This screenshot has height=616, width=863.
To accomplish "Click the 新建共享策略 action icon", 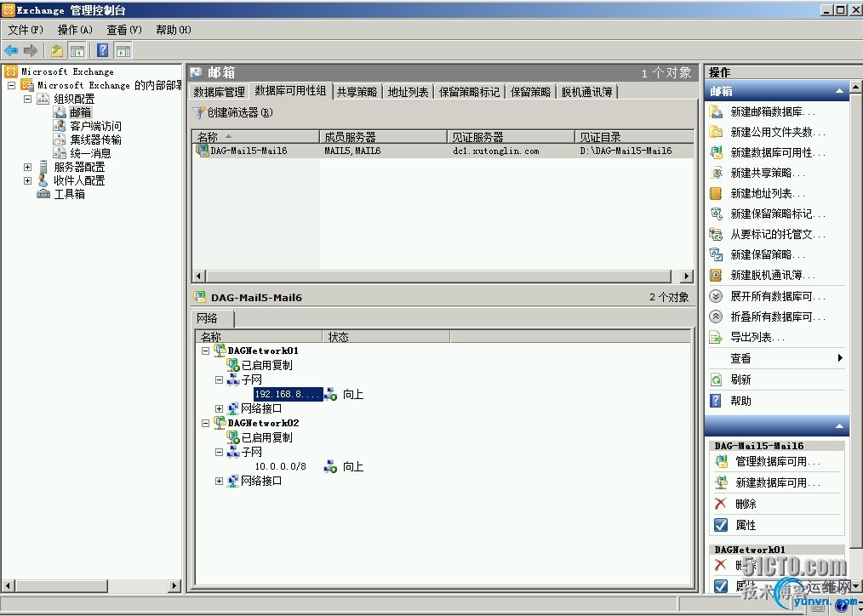I will [716, 173].
